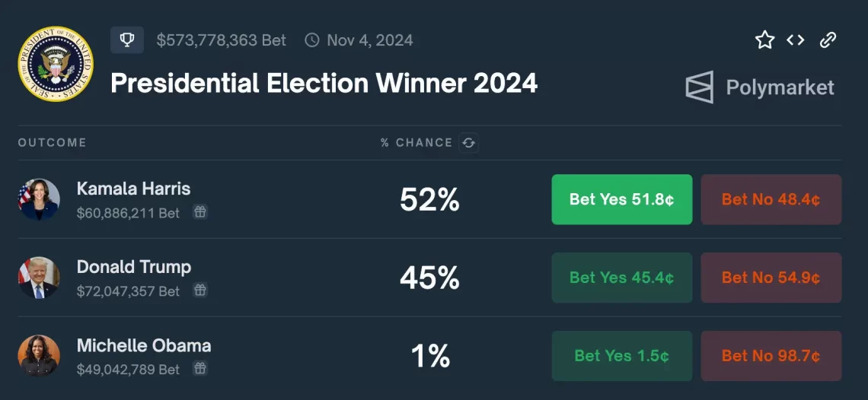Click the clock icon next to the date
This screenshot has height=400, width=868.
point(312,40)
